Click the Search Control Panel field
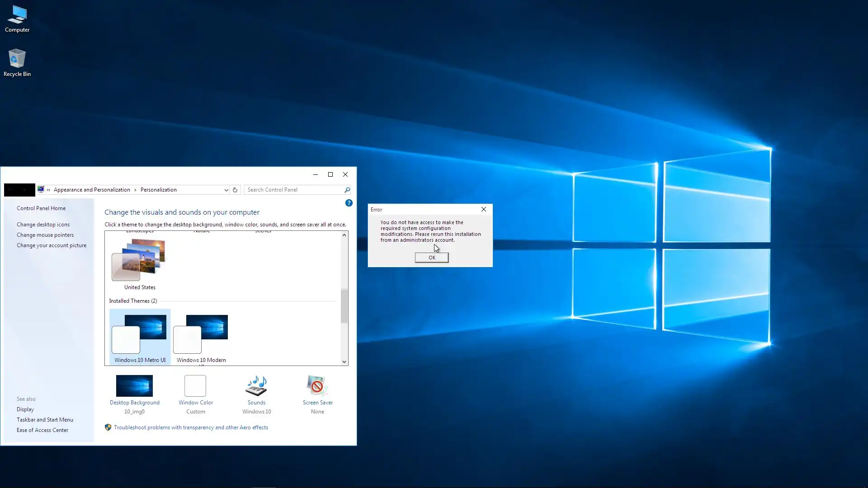Screen dimensions: 868x488 [294, 190]
